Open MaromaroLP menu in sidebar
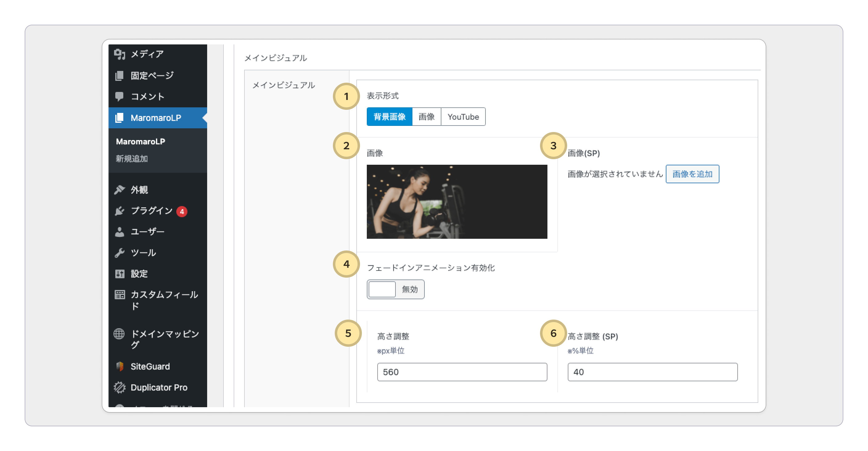The image size is (868, 451). pyautogui.click(x=156, y=118)
